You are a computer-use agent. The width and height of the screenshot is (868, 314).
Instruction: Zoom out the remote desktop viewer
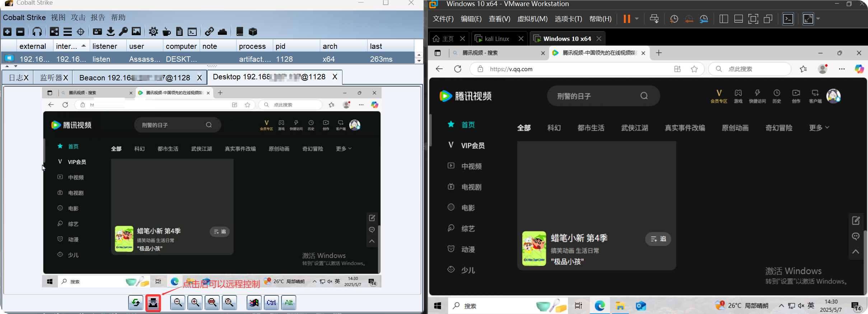coord(178,303)
